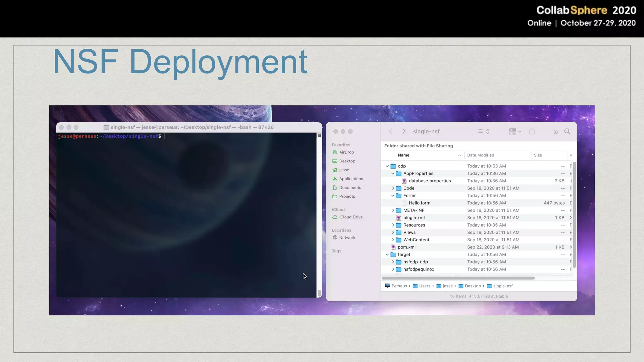Select database.properties file icon
644x362 pixels.
404,181
